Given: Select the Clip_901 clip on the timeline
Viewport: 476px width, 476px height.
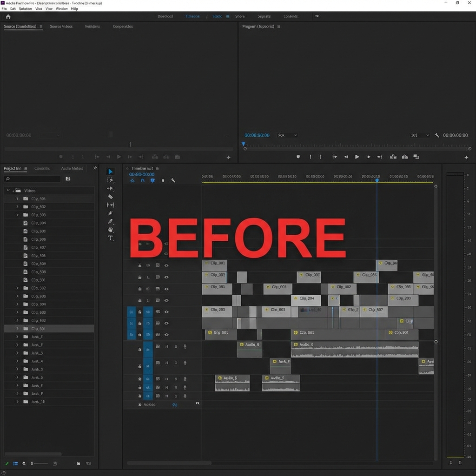Looking at the screenshot, I should pyautogui.click(x=278, y=287).
